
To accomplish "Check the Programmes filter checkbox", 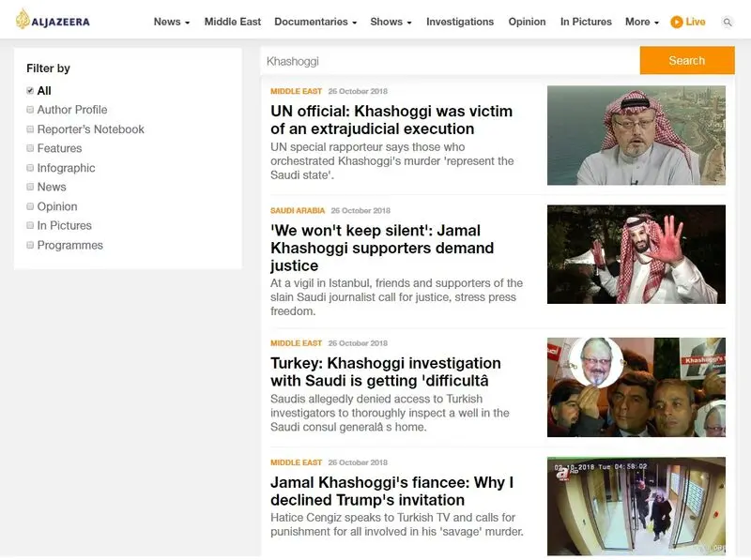I will tap(30, 245).
